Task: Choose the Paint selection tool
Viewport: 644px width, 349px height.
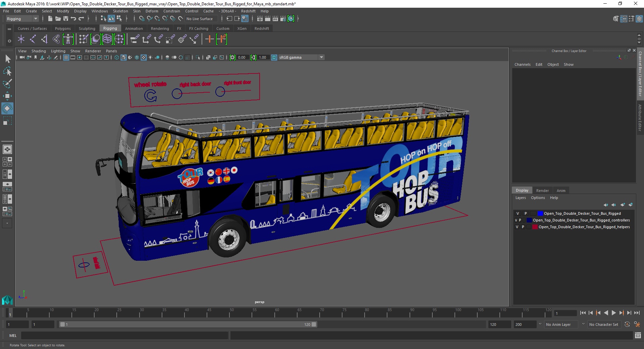Action: tap(7, 84)
